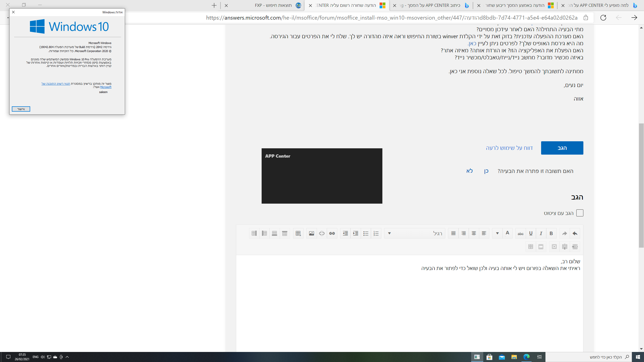Open the paragraph style dropdown 'רגיל'
The width and height of the screenshot is (644, 362).
tap(415, 233)
